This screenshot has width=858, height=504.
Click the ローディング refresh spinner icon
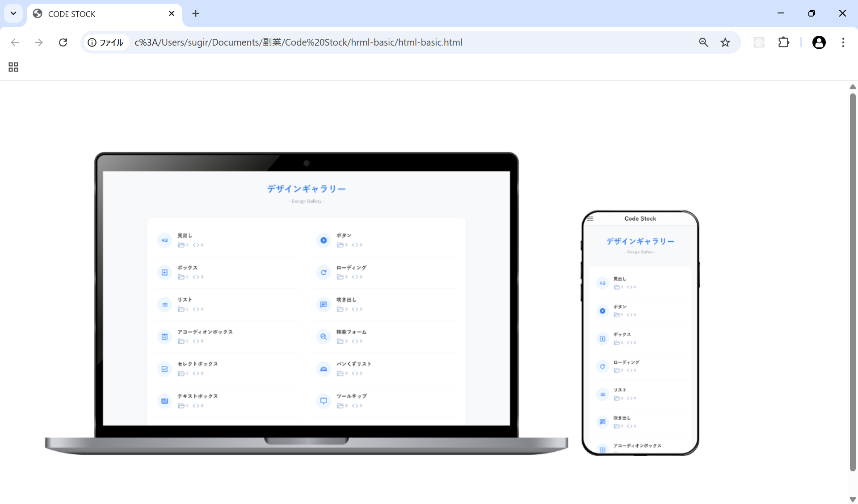(x=324, y=272)
